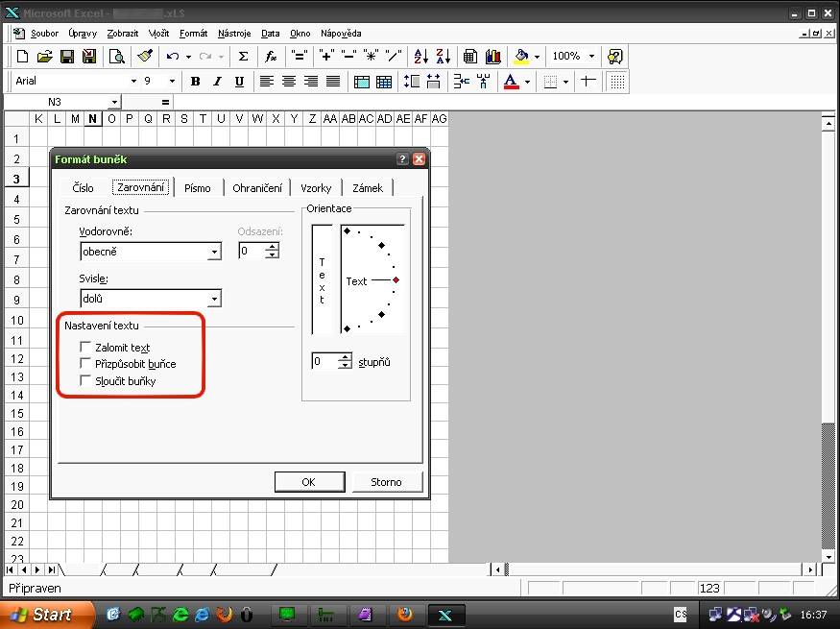Click the Open file folder icon

click(44, 56)
